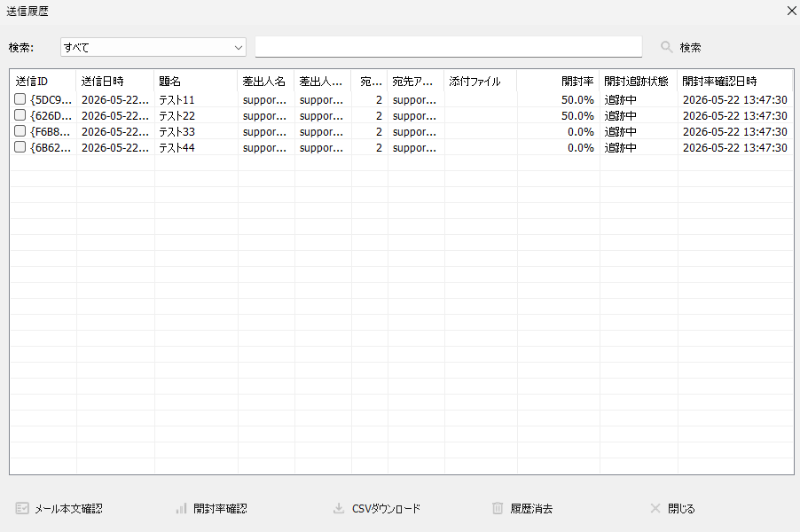Click the confirmation timestamp in テスト22 row
Viewport: 800px width, 532px height.
(734, 116)
